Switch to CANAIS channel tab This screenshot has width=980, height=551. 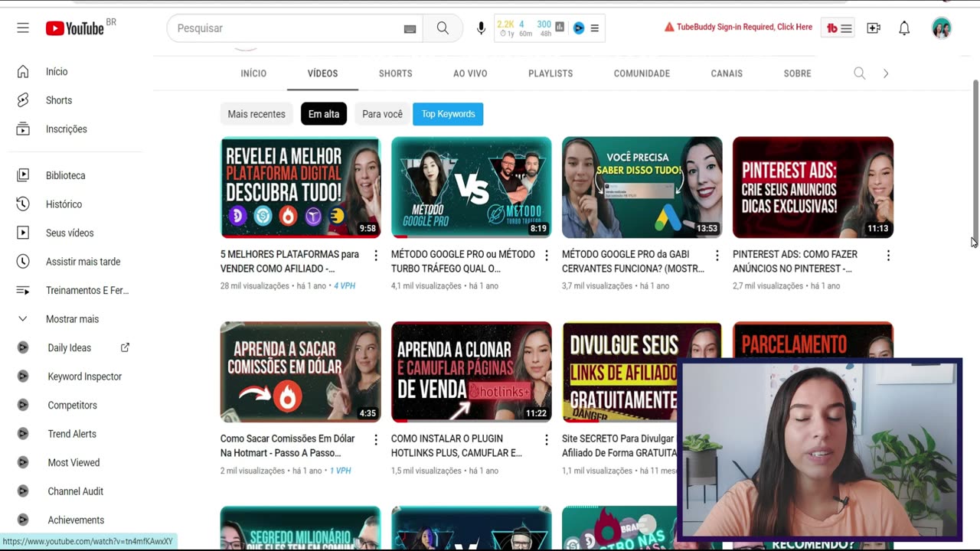(727, 73)
